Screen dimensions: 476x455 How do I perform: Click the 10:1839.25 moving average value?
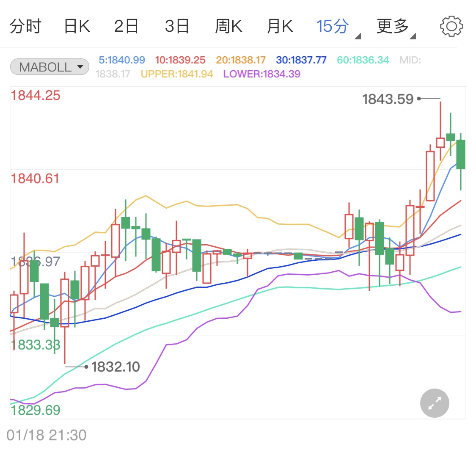[180, 60]
